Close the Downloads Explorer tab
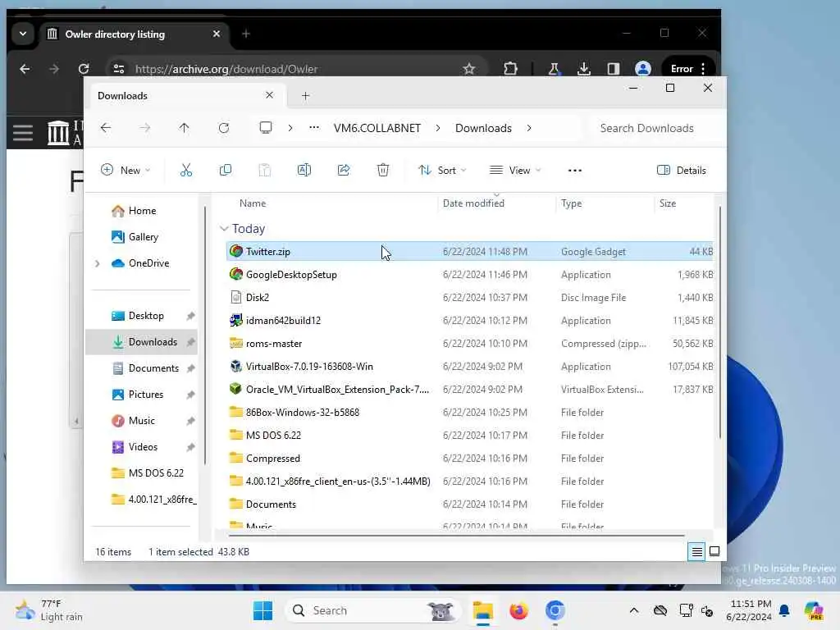The width and height of the screenshot is (840, 630). click(269, 95)
